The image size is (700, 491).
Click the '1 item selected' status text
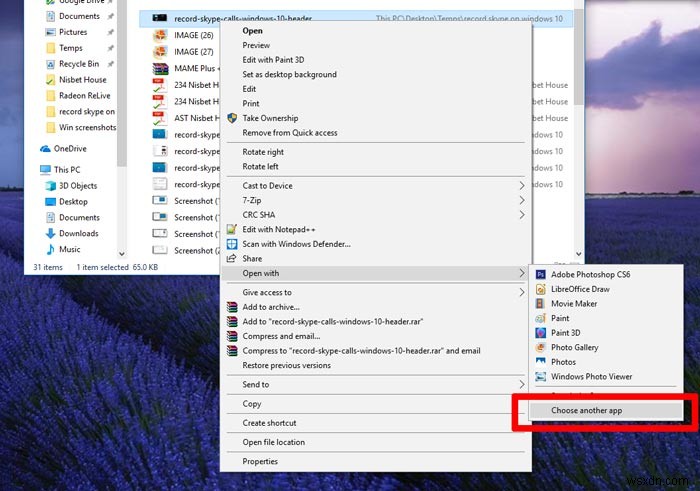pos(103,267)
